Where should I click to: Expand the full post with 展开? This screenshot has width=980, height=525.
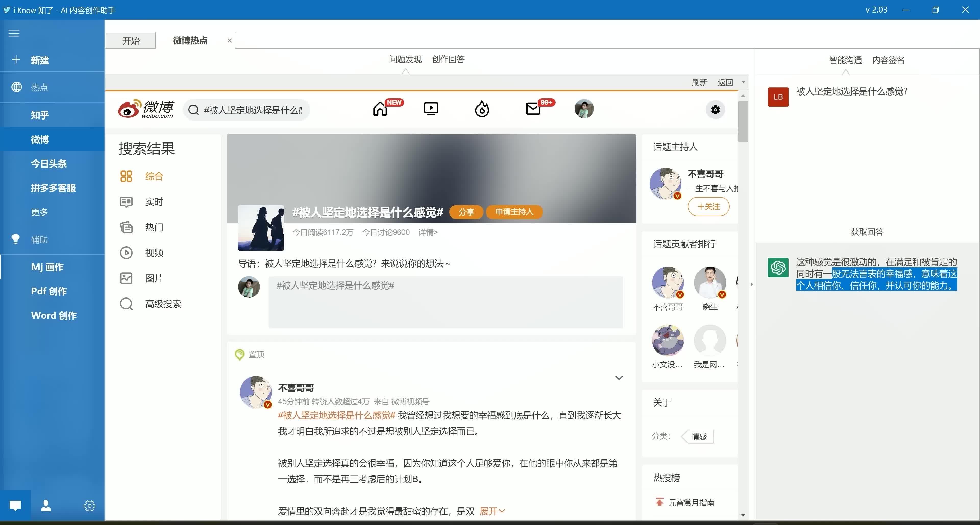point(492,511)
